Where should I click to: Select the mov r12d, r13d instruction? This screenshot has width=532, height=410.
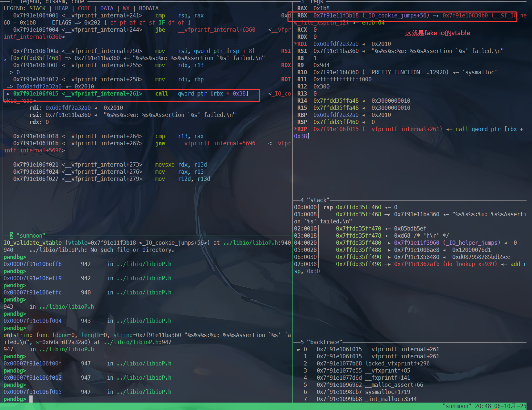click(x=112, y=179)
